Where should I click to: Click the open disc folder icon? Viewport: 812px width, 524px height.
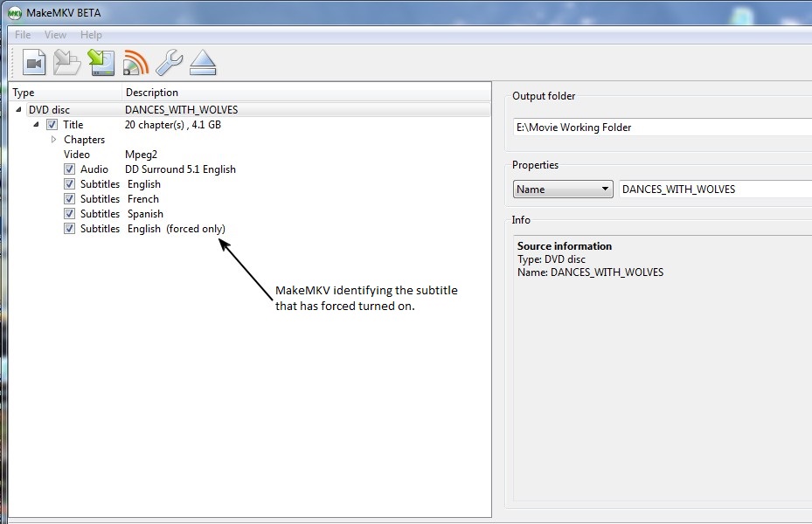pos(66,63)
